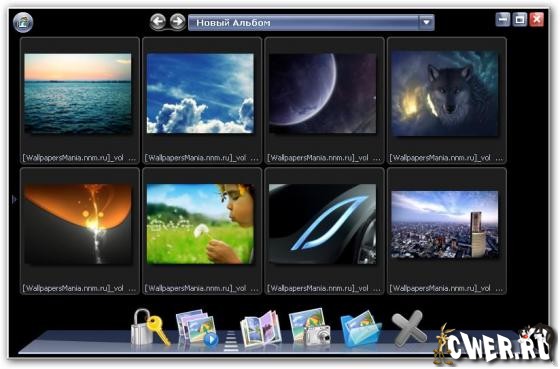Click the camera with photo import icon
Image resolution: width=560 pixels, height=369 pixels.
pyautogui.click(x=309, y=327)
